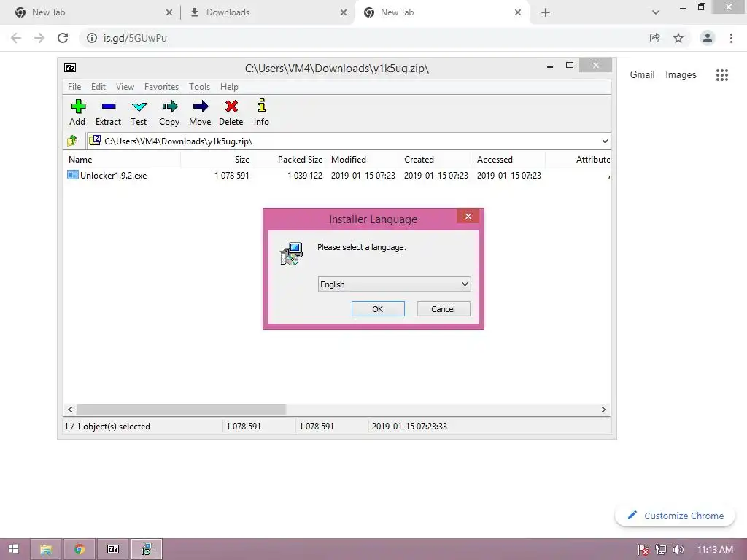Click Chrome forward arrow
This screenshot has height=560, width=747.
(39, 38)
